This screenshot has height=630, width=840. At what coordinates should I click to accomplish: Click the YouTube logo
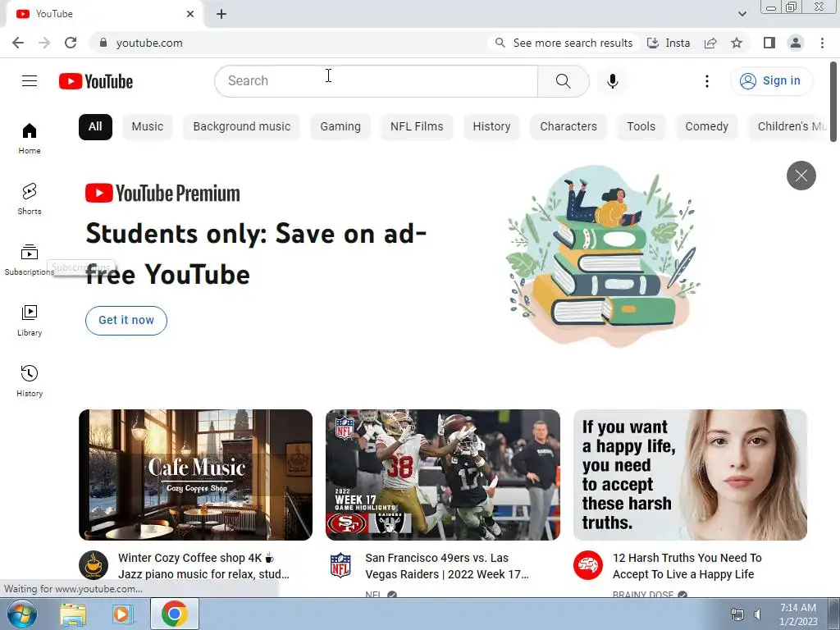pos(96,81)
